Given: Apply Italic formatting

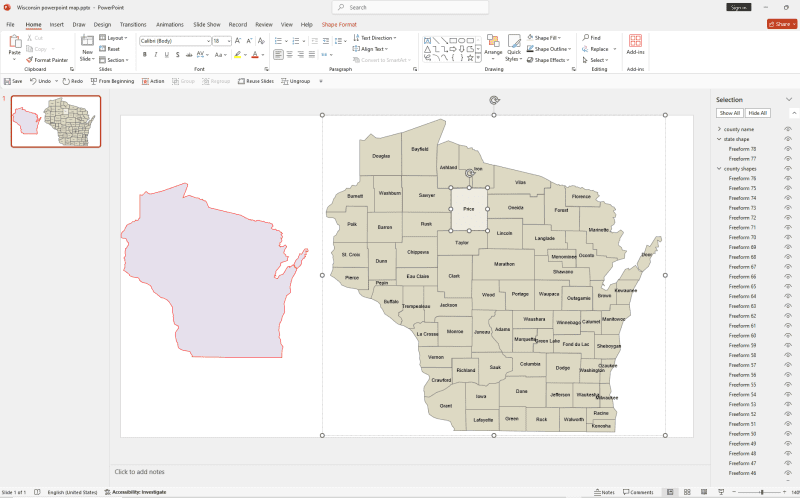Looking at the screenshot, I should pos(156,55).
